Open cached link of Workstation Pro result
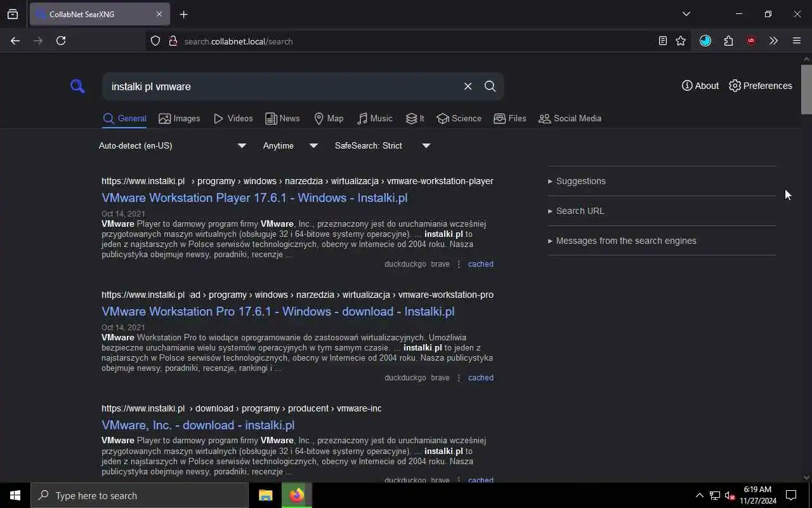Image resolution: width=812 pixels, height=508 pixels. [480, 378]
